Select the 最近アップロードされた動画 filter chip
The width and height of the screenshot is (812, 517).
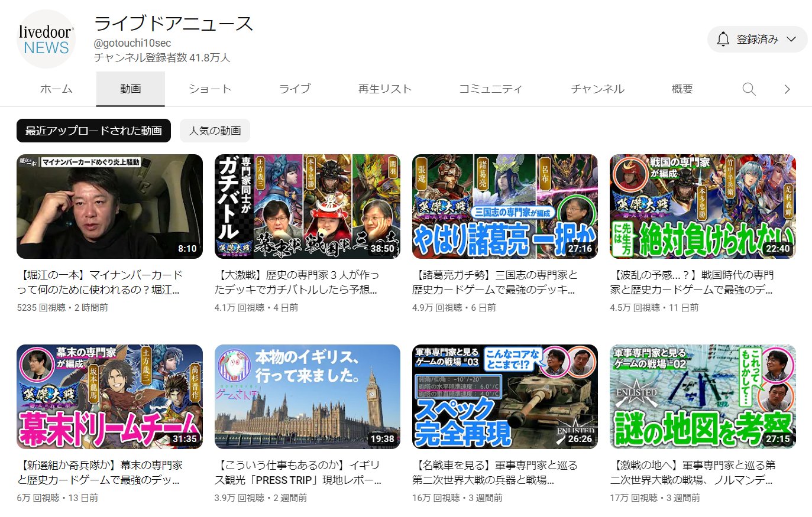93,131
